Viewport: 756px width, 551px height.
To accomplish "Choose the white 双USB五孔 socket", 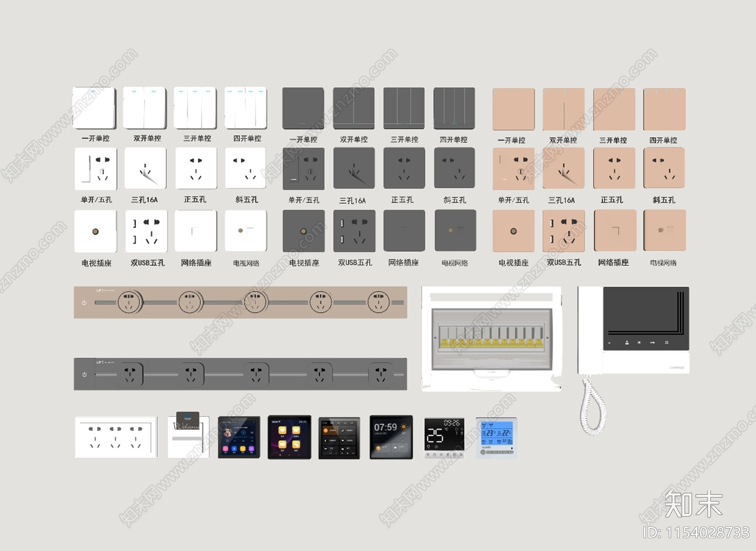I will click(x=146, y=231).
